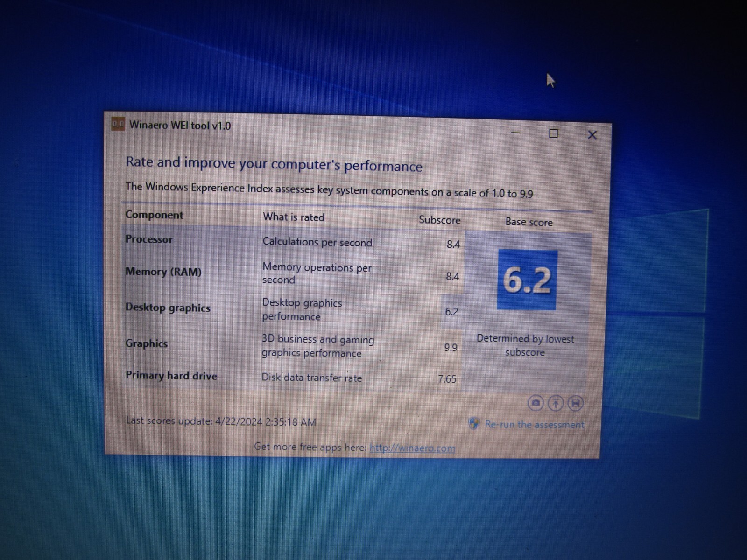Maximize the Winaero WEI tool window

(x=553, y=134)
